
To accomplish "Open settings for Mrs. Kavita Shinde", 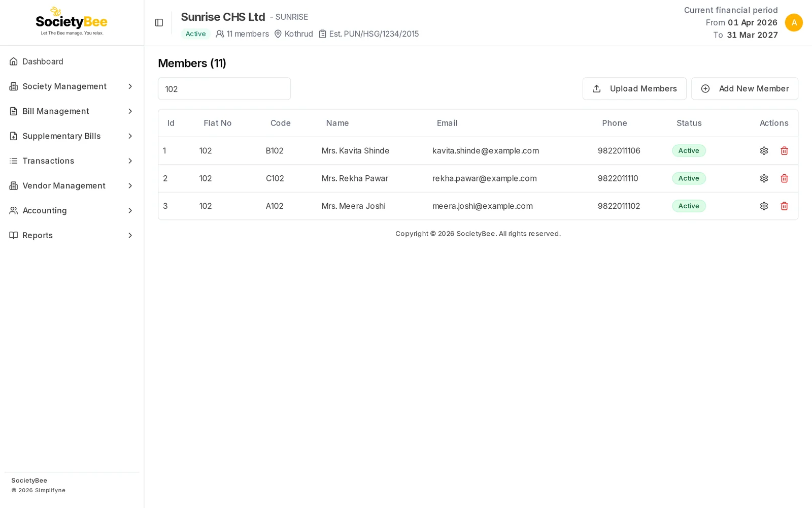I will [764, 151].
